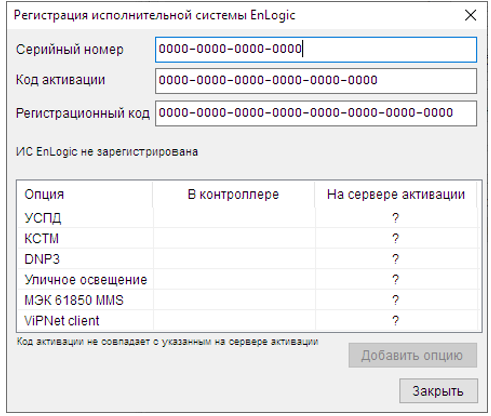Pick the МЭК 61850 MMS row
491x416 pixels.
coord(248,300)
